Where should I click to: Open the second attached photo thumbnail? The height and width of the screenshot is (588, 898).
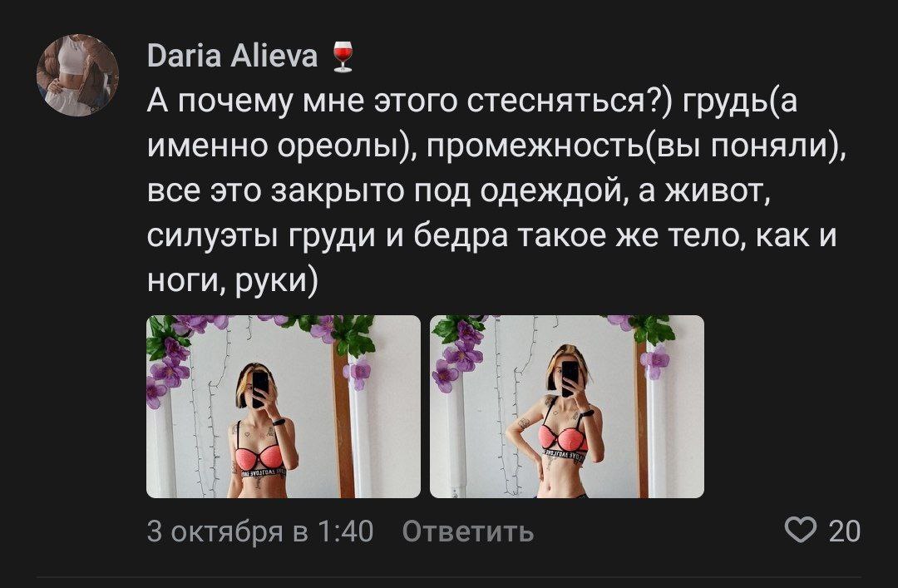pos(567,407)
